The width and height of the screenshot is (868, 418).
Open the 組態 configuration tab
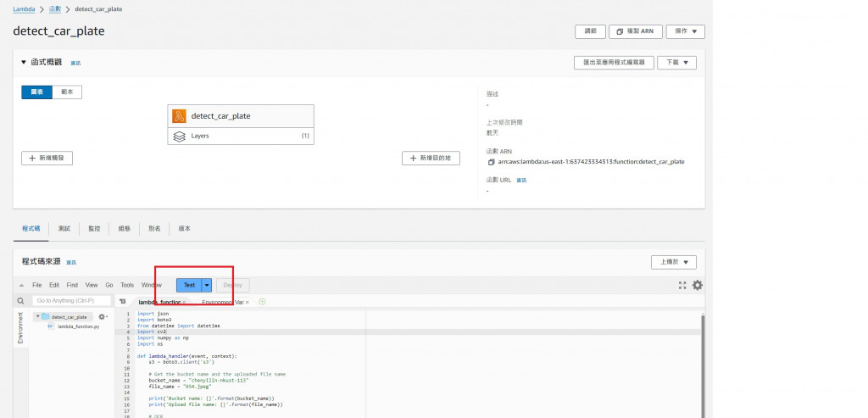click(x=124, y=229)
